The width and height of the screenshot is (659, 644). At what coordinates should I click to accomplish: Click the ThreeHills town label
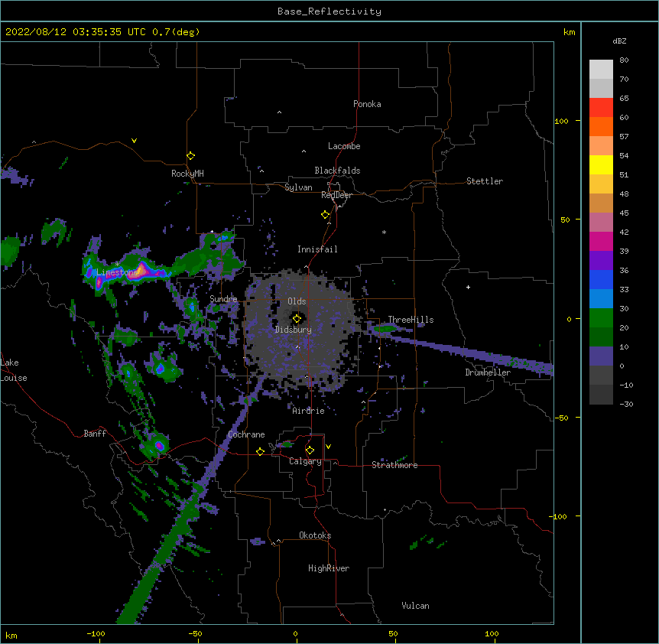(x=411, y=320)
